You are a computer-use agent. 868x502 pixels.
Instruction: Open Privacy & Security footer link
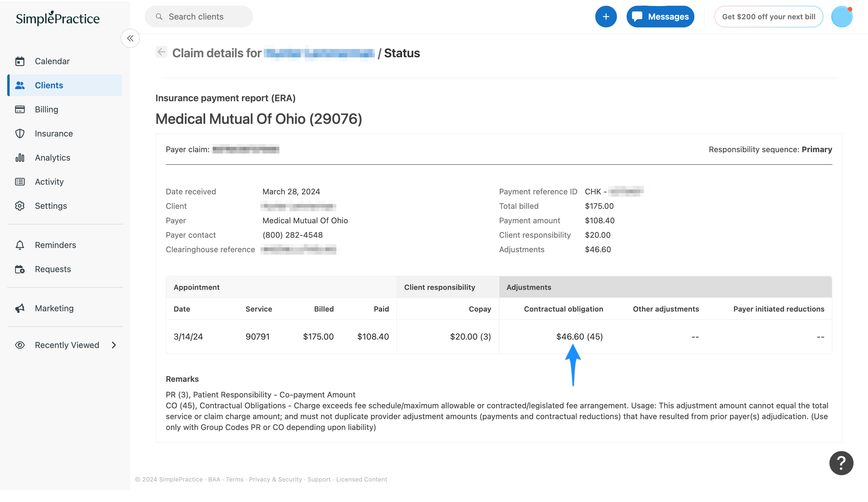point(275,480)
